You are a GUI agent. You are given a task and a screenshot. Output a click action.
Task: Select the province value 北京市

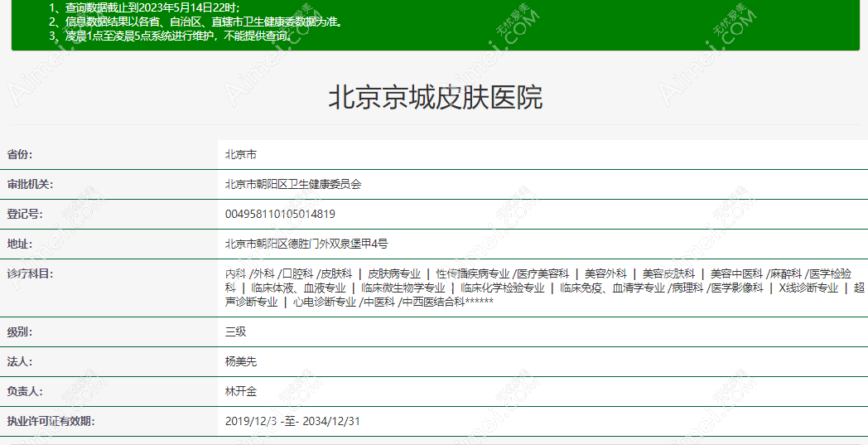[241, 155]
